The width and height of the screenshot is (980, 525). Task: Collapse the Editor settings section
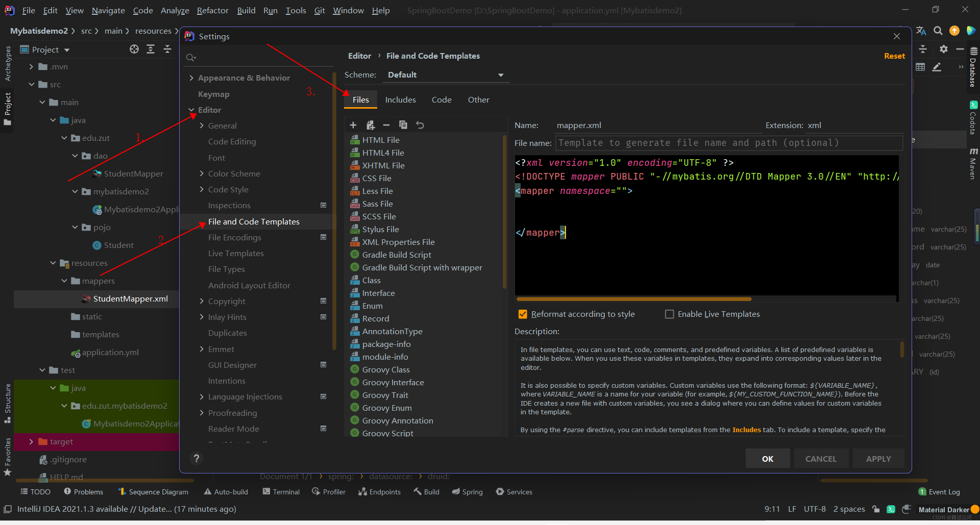(x=191, y=110)
